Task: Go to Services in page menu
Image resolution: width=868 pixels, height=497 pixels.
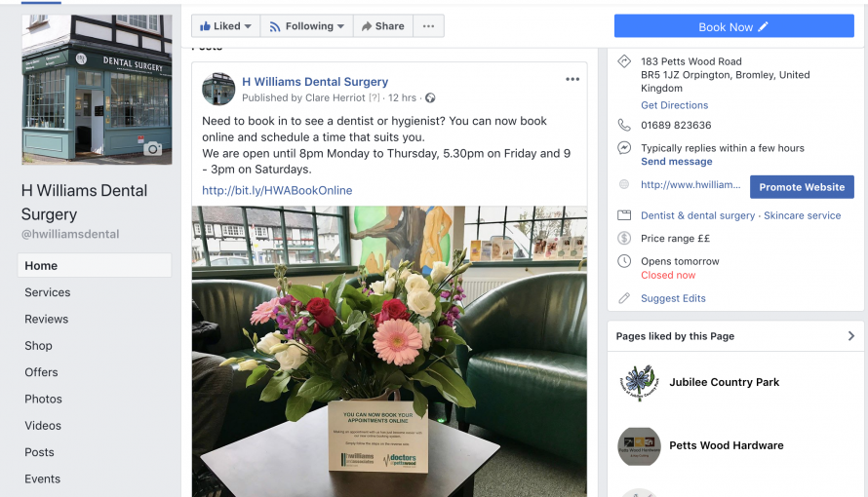Action: [48, 292]
